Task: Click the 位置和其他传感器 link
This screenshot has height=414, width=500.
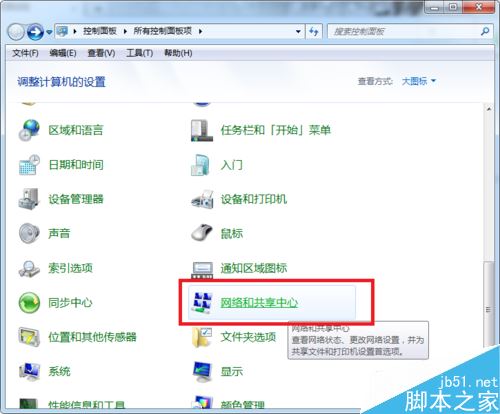Action: coord(92,337)
